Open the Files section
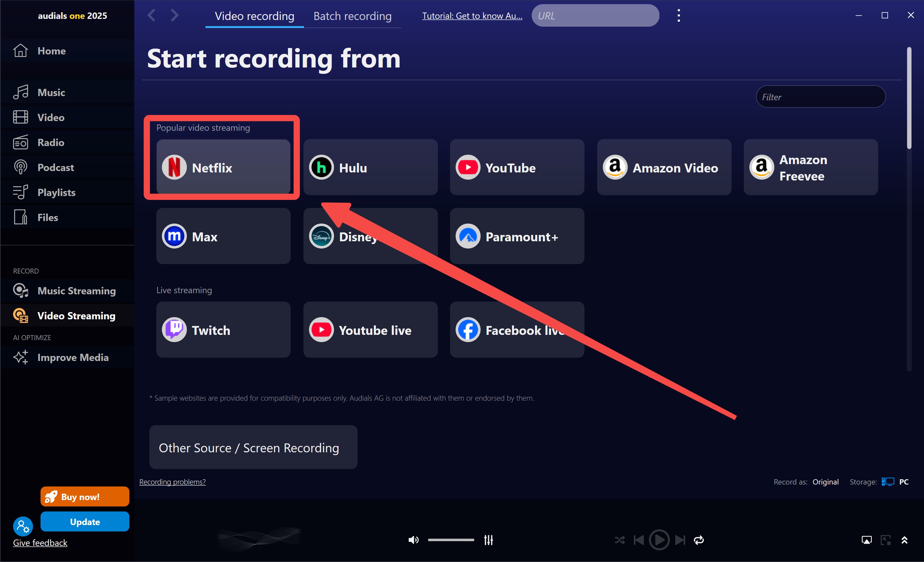 point(67,217)
